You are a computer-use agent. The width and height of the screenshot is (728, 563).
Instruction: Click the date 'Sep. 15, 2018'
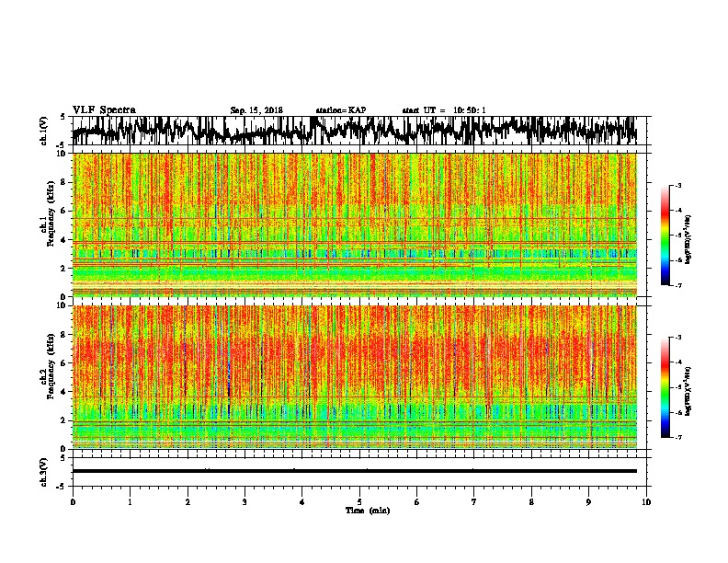tap(256, 110)
